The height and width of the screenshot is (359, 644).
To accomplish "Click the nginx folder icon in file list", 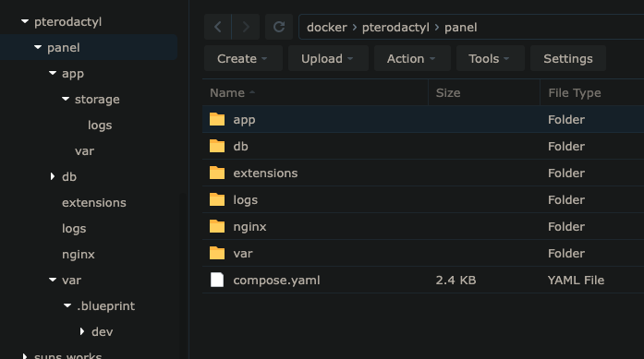I will coord(217,226).
